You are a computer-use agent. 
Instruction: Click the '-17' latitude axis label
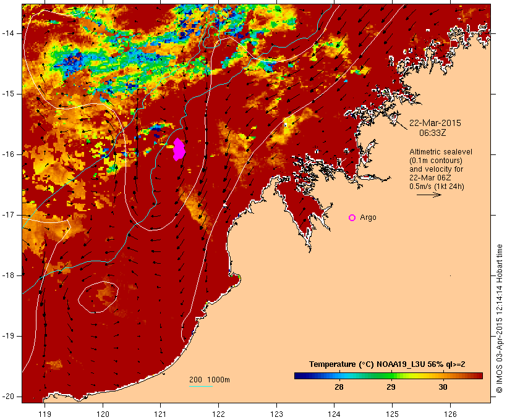7,215
